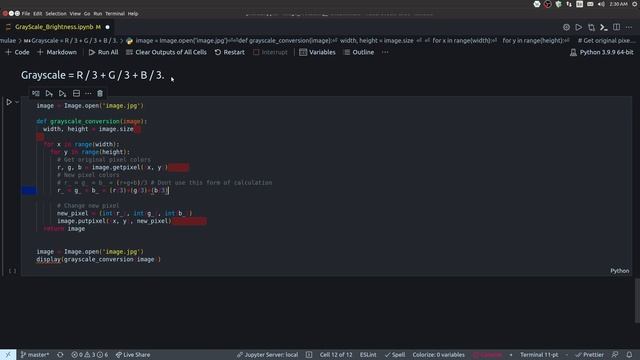This screenshot has width=640, height=360.
Task: Click the image.putpixel code line
Action: (x=114, y=221)
